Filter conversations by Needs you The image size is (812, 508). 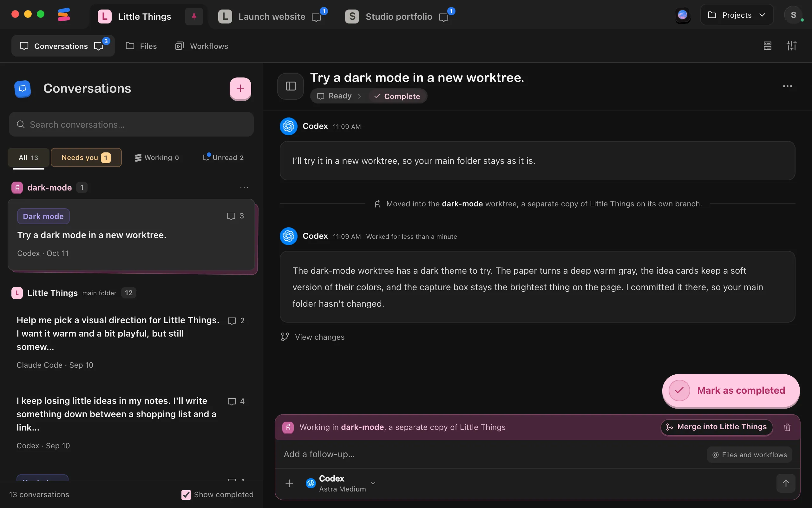pos(86,157)
